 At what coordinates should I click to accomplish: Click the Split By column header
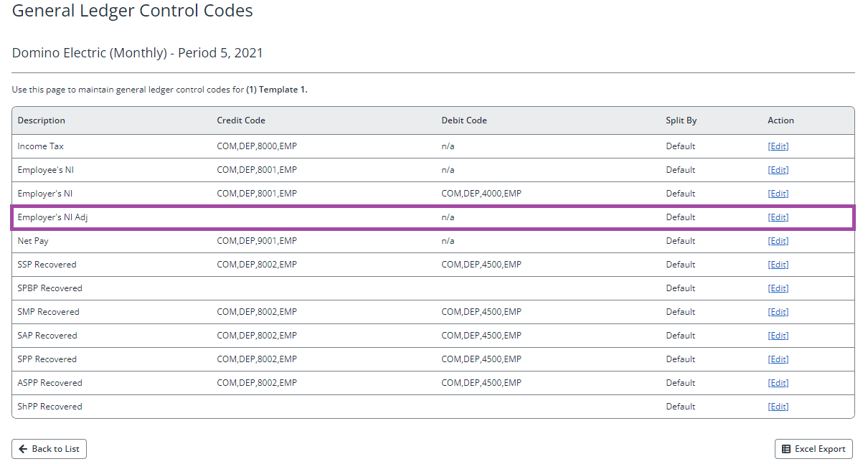tap(681, 120)
